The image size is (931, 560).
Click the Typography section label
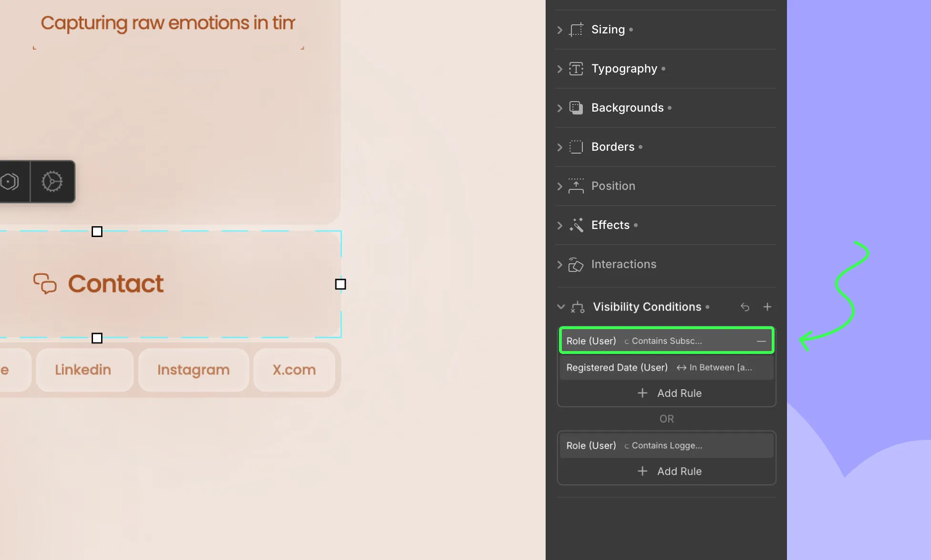[624, 69]
